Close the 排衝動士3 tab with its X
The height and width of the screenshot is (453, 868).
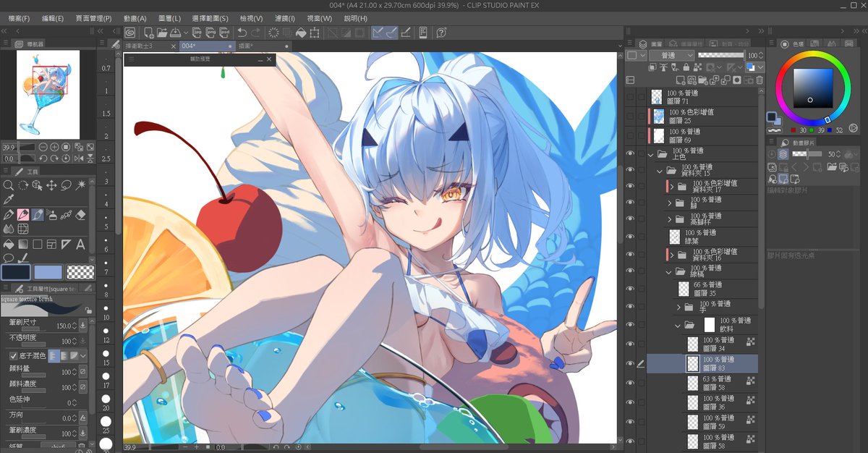[x=173, y=46]
